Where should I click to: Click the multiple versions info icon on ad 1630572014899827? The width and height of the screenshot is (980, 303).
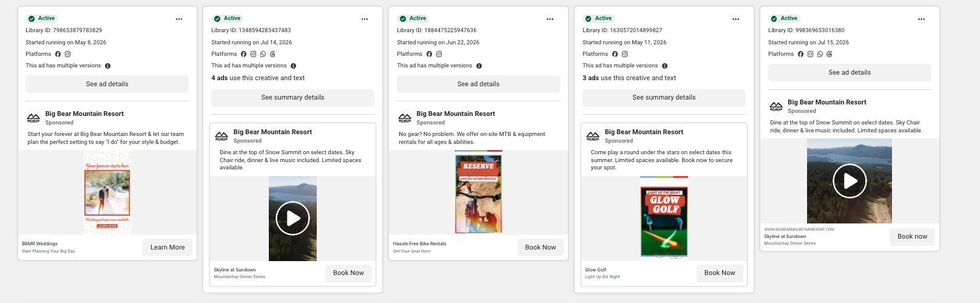pos(665,66)
